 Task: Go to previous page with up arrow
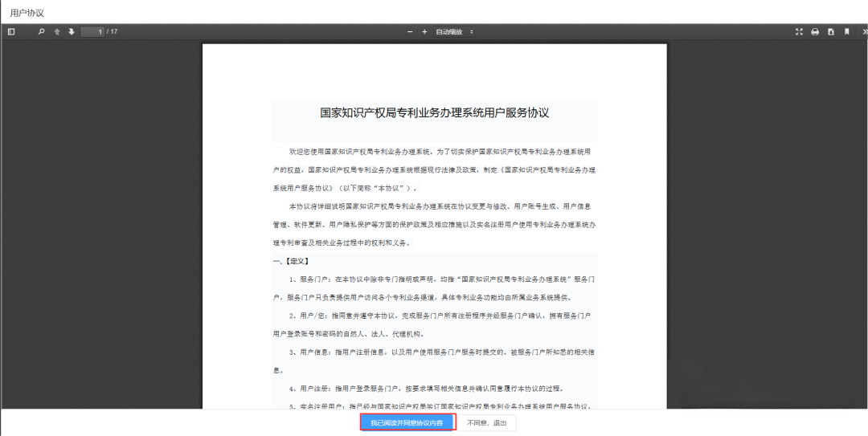(57, 31)
